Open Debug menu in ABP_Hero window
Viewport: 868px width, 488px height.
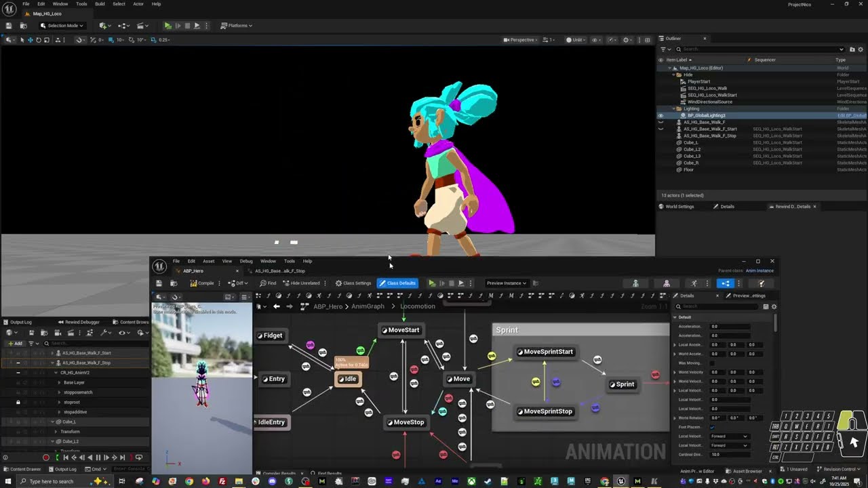246,261
